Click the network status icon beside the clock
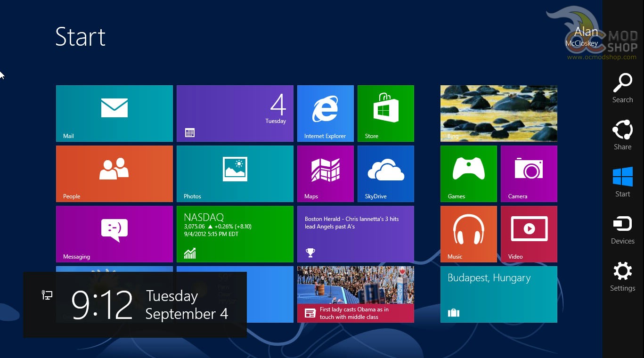This screenshot has height=358, width=644. 47,295
